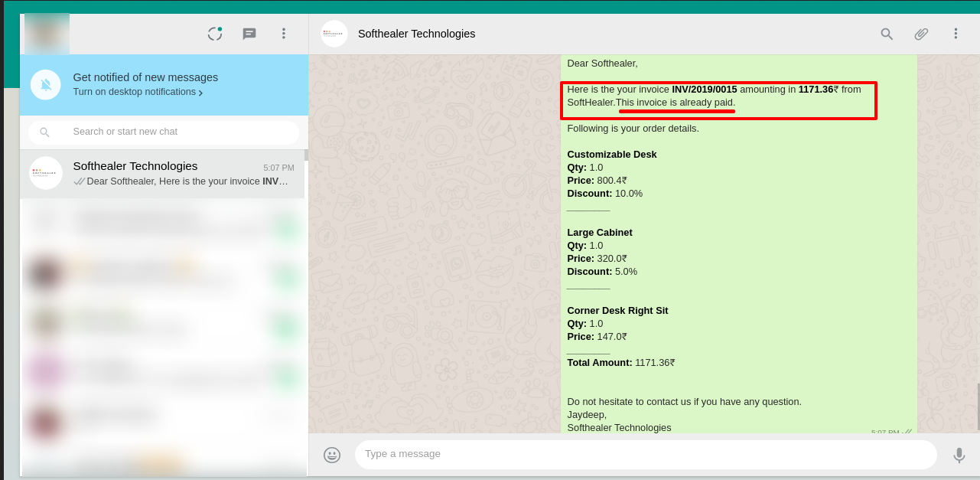Screen dimensions: 980x480
Task: Open the sidebar three-dot menu
Action: (283, 34)
